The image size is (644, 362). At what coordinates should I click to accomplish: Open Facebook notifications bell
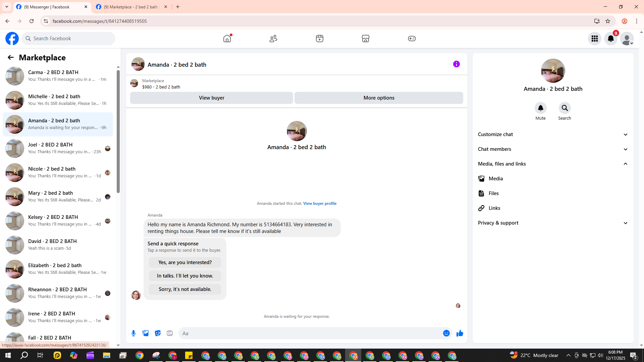click(610, 39)
